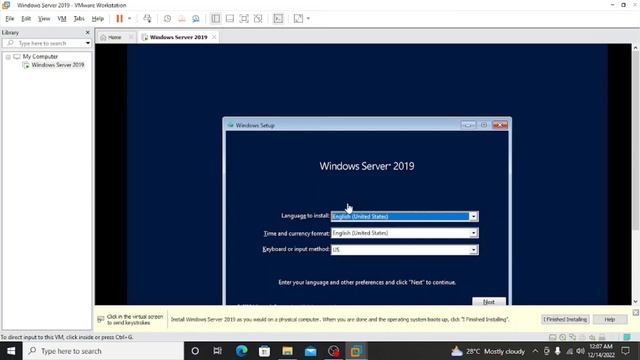Open the Time and currency format dropdown
Viewport: 640px width, 360px height.
[x=473, y=233]
